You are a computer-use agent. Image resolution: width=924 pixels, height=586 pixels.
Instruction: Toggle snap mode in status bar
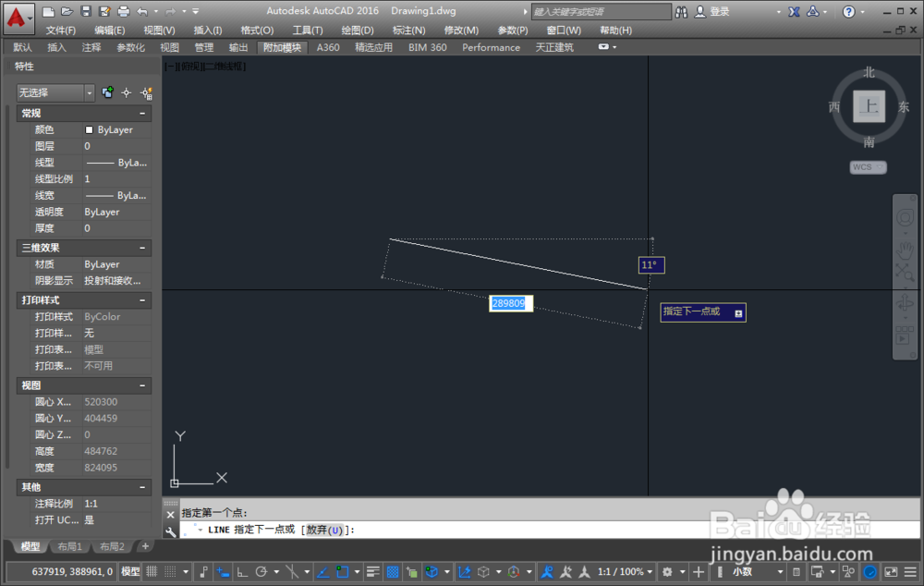(x=170, y=572)
